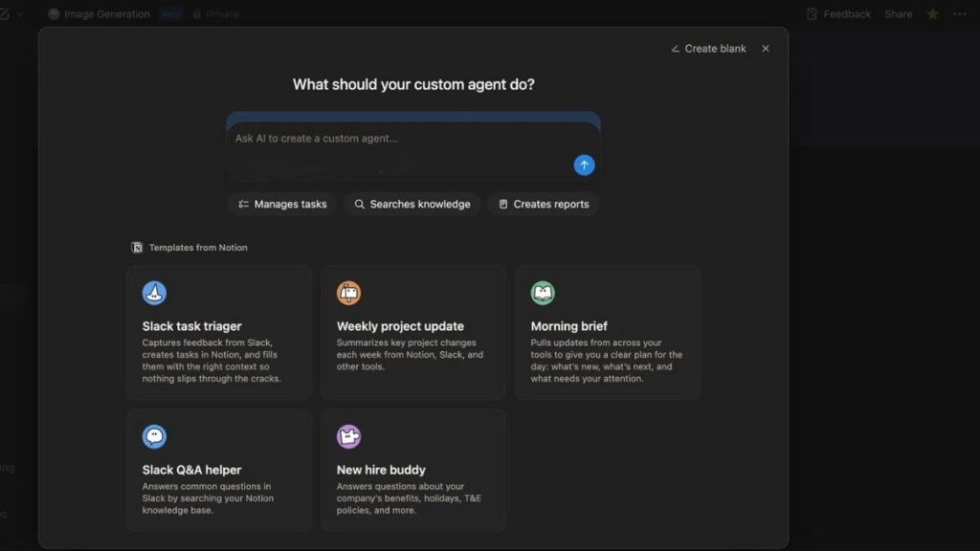Select the Manages tasks suggestion chip
980x551 pixels.
(282, 204)
